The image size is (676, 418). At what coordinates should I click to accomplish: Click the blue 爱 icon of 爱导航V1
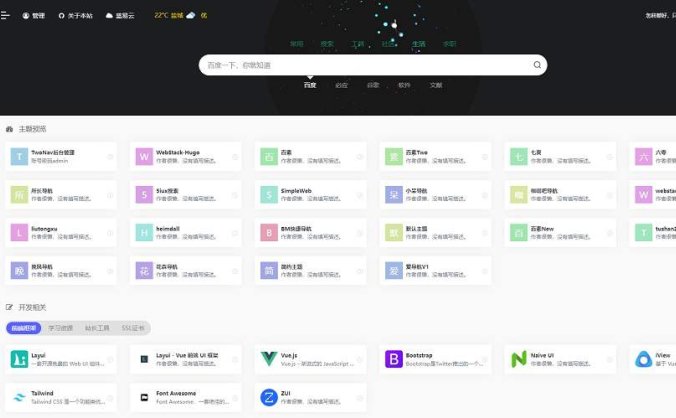pyautogui.click(x=394, y=271)
